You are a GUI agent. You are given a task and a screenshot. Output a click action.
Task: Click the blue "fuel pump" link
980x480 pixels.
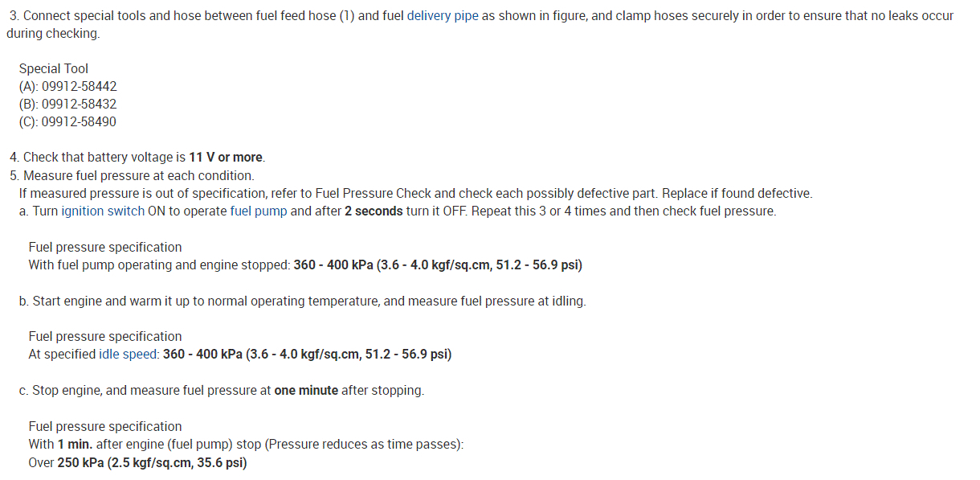(259, 211)
